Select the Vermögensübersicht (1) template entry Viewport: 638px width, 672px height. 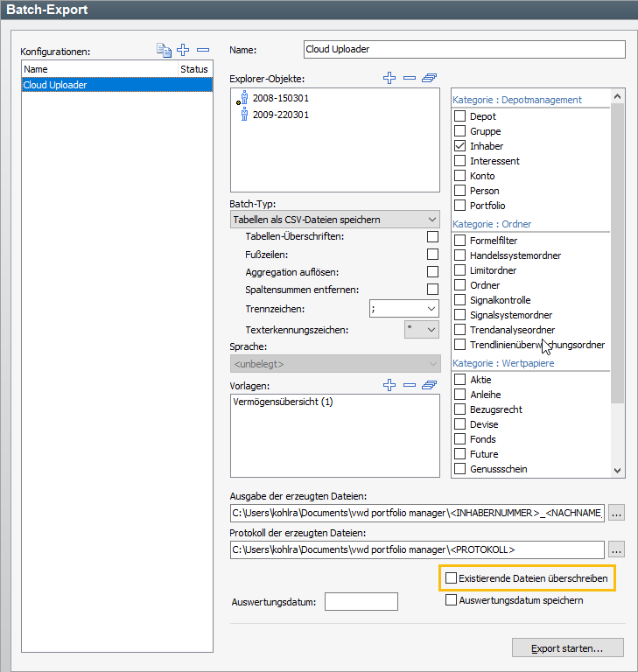pos(284,402)
